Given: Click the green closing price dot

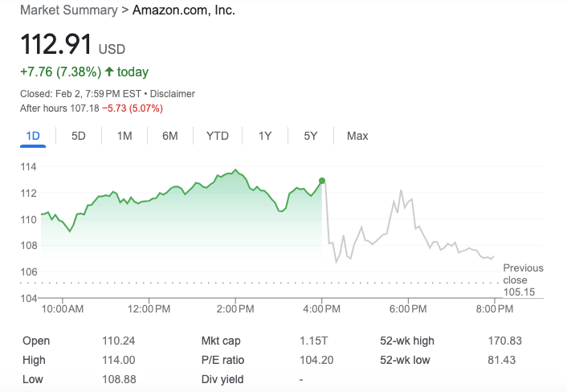Looking at the screenshot, I should point(322,181).
